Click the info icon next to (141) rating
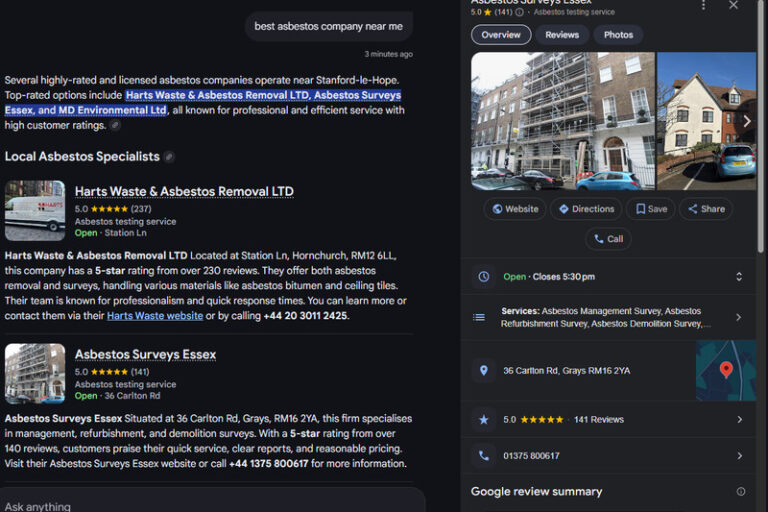The image size is (768, 512). (x=519, y=12)
